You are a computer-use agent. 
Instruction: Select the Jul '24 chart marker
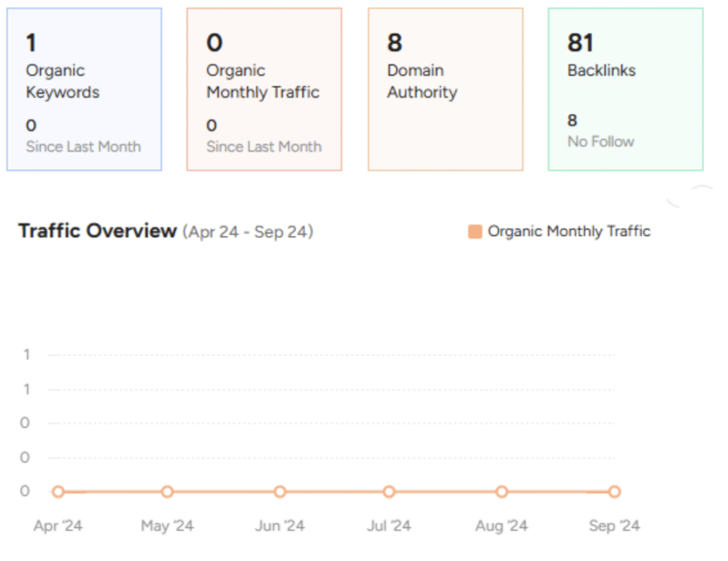coord(389,491)
